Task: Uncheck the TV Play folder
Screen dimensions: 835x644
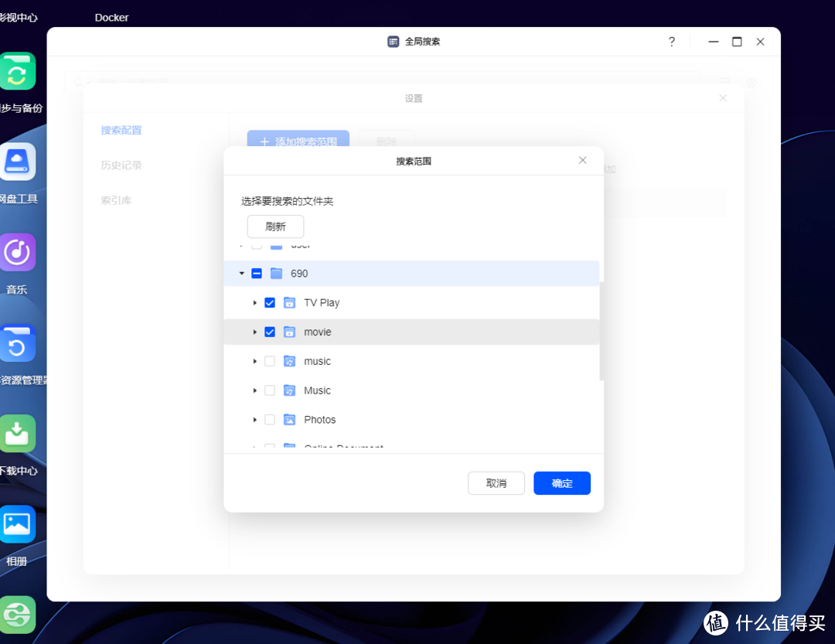Action: click(x=270, y=302)
